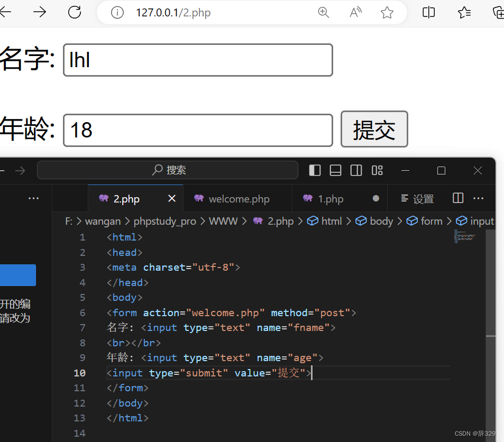Select the unsaved 1.php tab
Viewport: 504px width, 442px height.
(x=331, y=198)
